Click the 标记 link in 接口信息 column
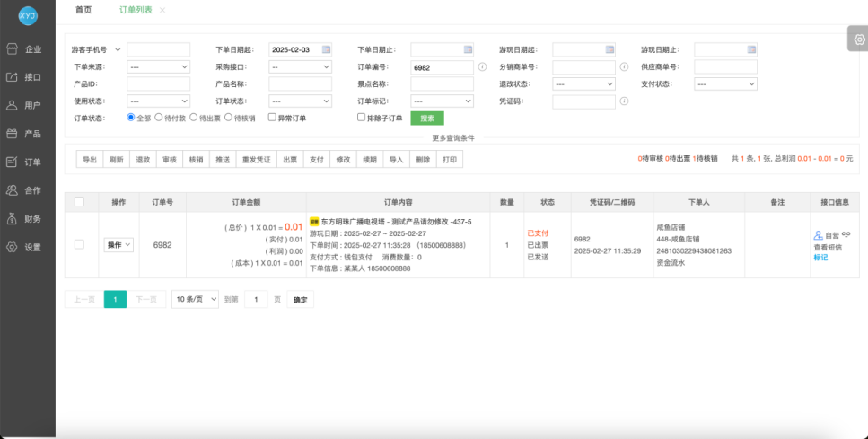Screen dimensions: 868x439 pos(820,257)
